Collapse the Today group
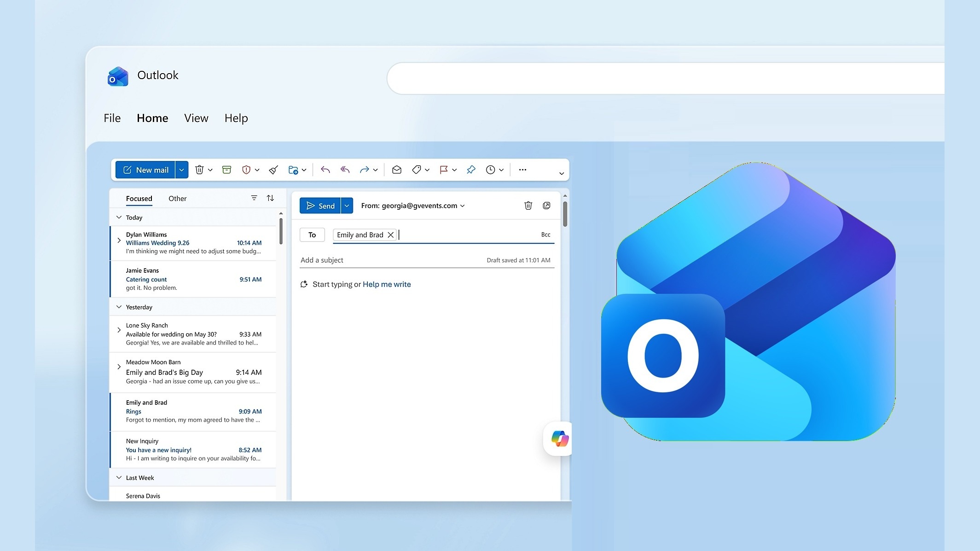The height and width of the screenshot is (551, 980). point(119,217)
